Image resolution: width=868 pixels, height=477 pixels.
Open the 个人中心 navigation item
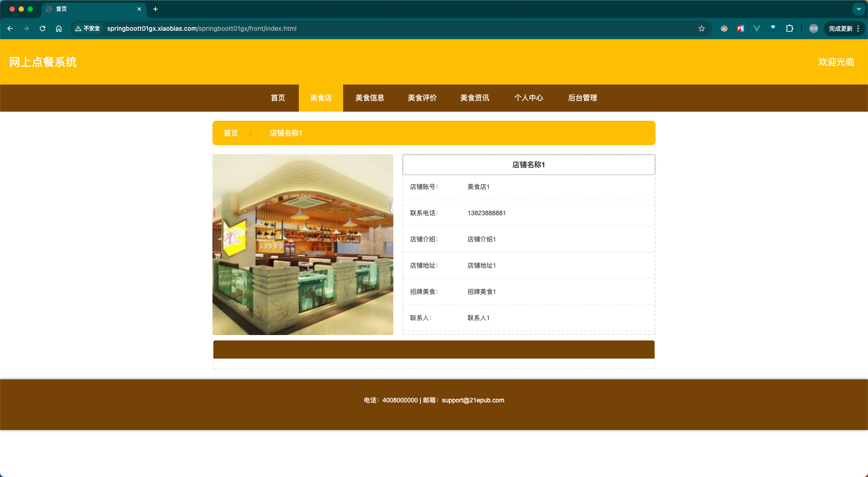tap(528, 98)
